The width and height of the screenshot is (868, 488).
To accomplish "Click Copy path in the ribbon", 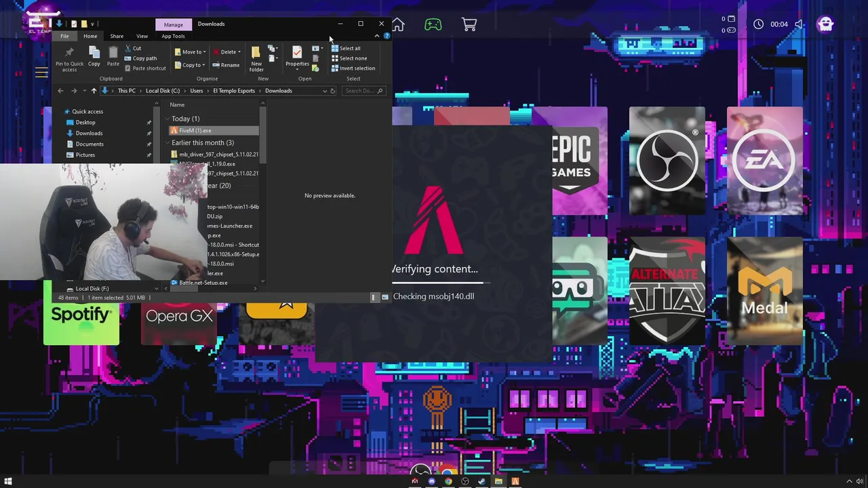I will click(140, 58).
